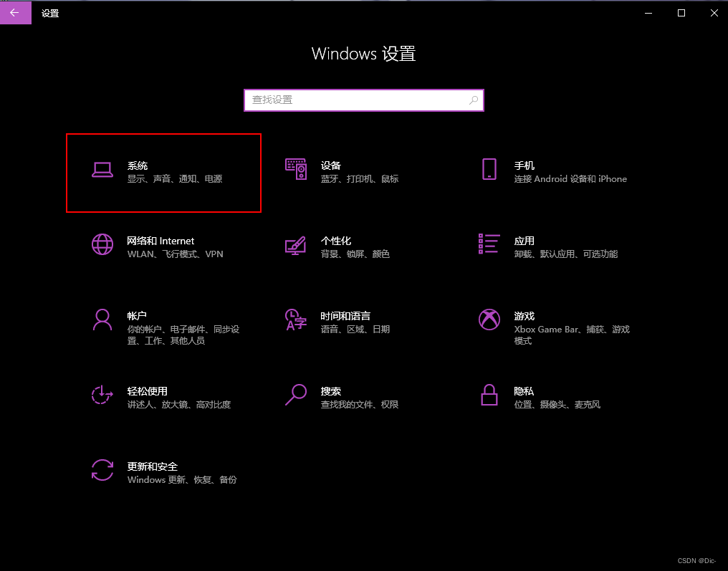The height and width of the screenshot is (571, 728).
Task: Click the text 背景、锁屏、颜色
Action: point(355,254)
